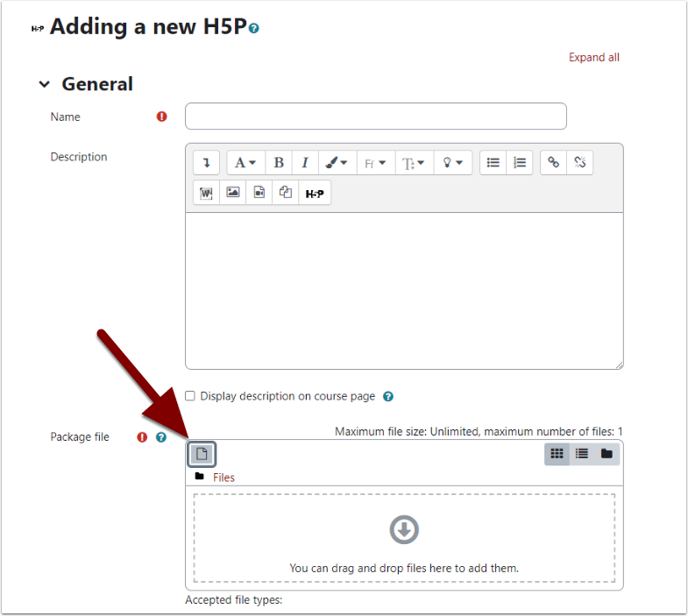
Task: Enable Display description on course page
Action: click(x=191, y=396)
